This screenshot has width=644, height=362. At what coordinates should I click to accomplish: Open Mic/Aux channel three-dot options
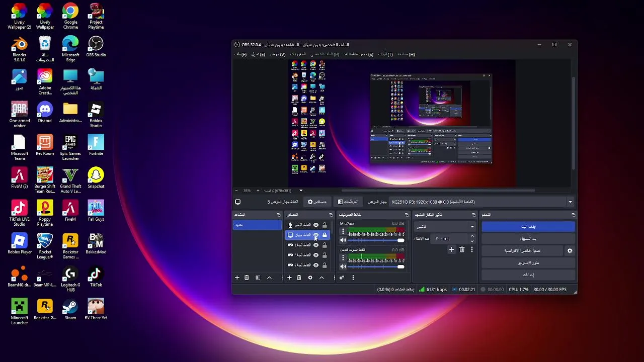tap(343, 232)
